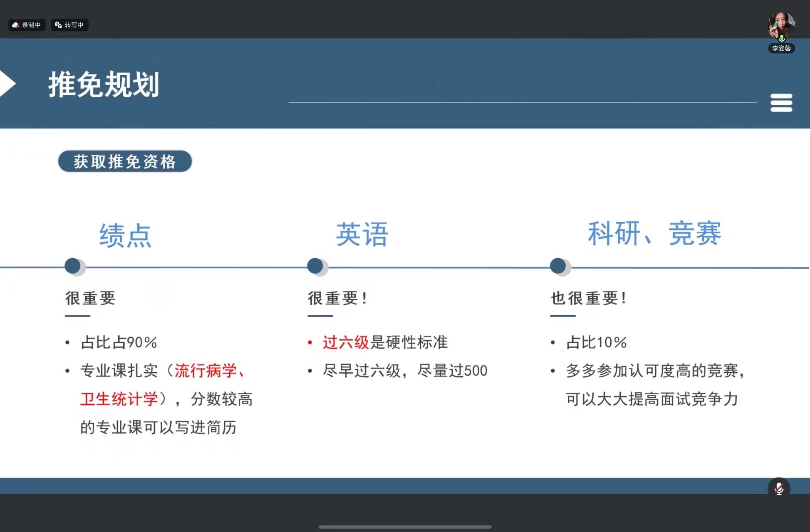Click the red 流行病学 text

(x=206, y=371)
